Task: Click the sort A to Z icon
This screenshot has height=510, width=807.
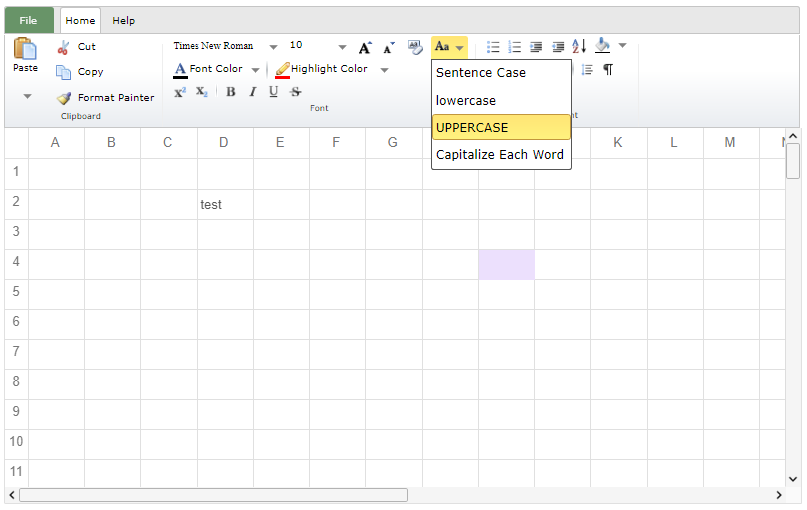Action: (579, 47)
